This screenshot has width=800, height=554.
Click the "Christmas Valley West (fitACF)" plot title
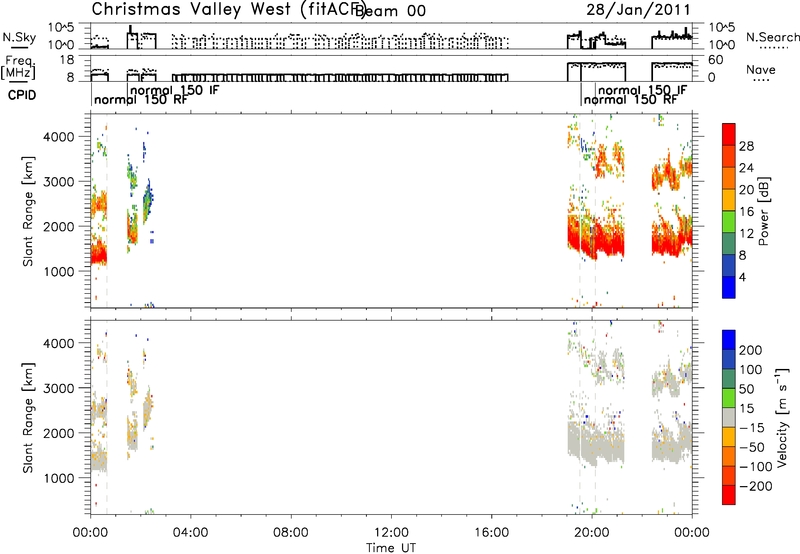tap(228, 9)
